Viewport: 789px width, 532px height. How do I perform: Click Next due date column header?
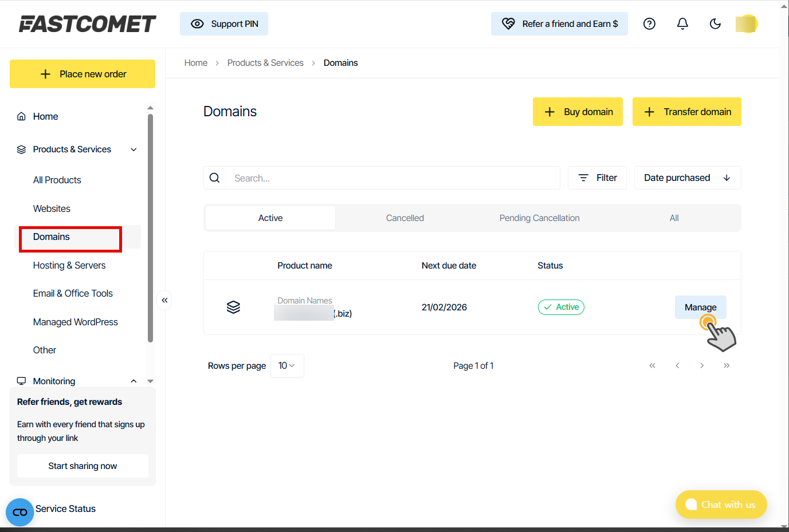449,266
